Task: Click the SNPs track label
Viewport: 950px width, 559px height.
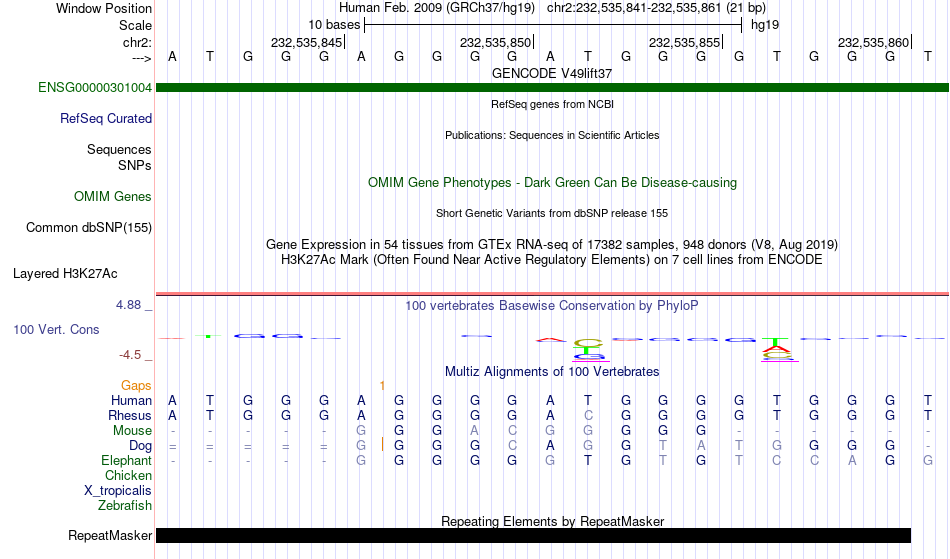Action: pos(135,165)
